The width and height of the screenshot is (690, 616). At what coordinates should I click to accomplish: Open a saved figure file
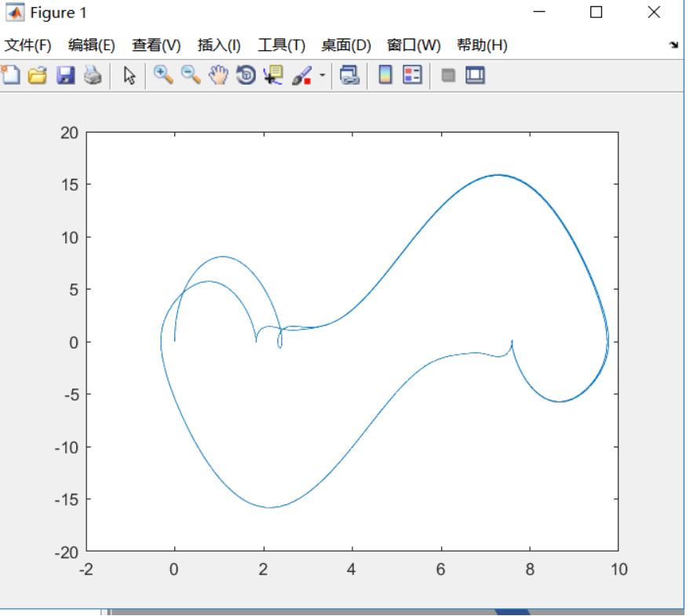(37, 75)
